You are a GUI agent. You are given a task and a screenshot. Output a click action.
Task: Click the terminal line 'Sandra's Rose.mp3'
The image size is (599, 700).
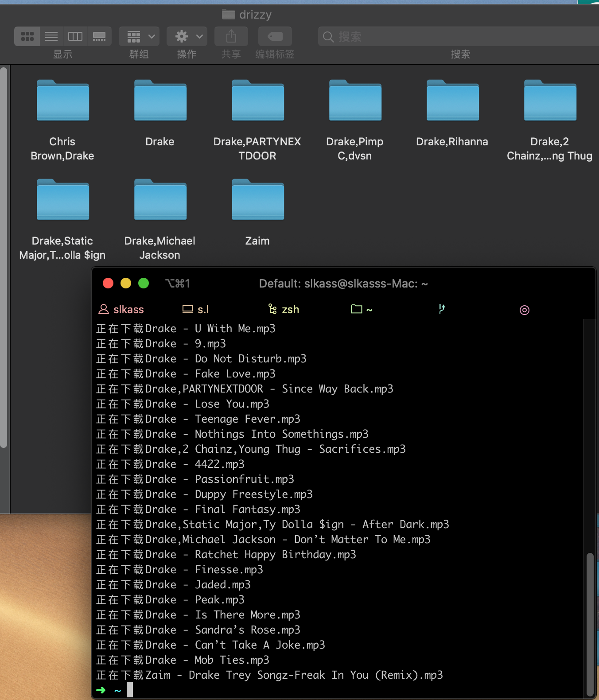pos(198,630)
